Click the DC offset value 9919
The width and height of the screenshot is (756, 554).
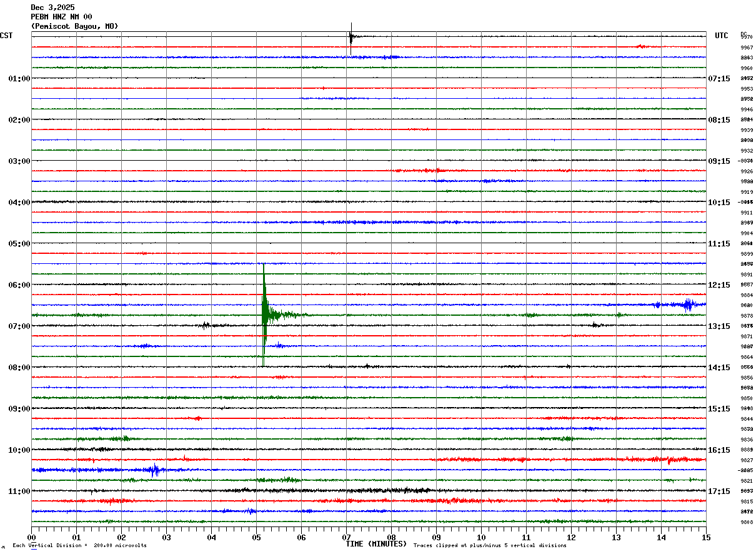[746, 192]
